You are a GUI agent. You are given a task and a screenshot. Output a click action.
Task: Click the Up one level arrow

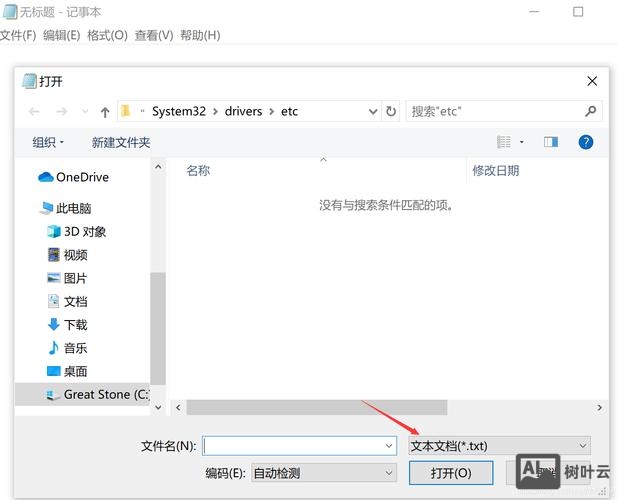105,112
